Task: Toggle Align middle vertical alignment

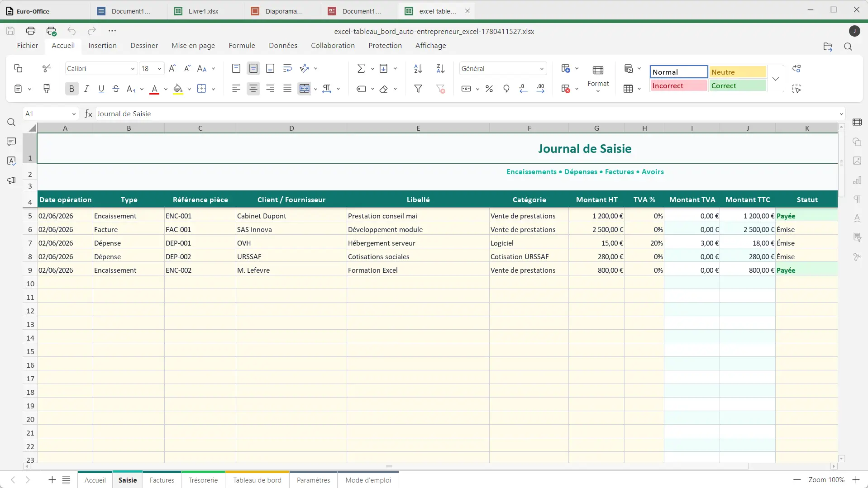Action: pos(253,68)
